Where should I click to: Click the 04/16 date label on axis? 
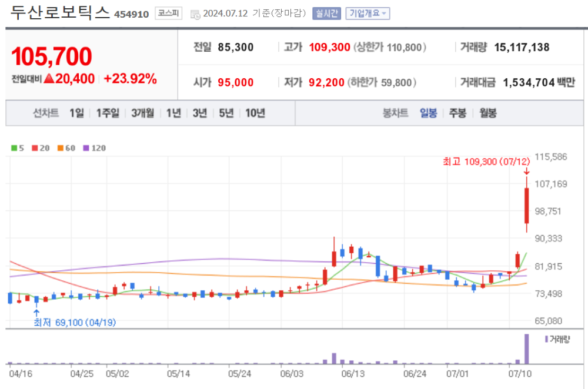tap(21, 374)
